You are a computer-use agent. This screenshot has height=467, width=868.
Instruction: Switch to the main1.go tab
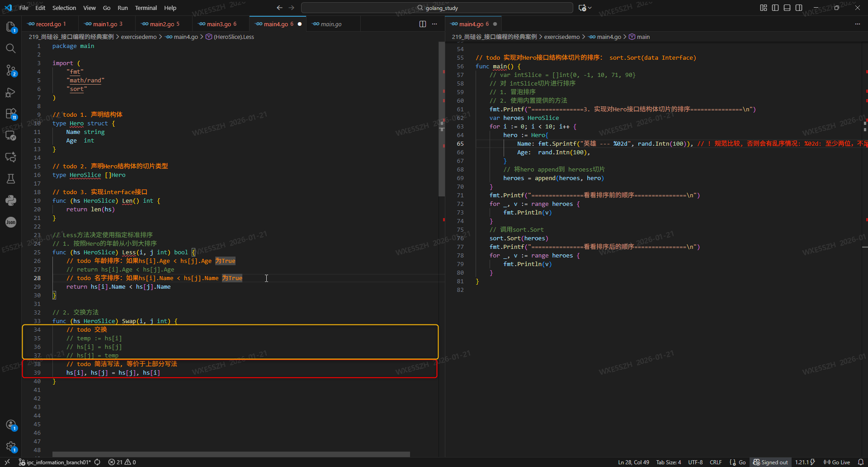pyautogui.click(x=107, y=24)
